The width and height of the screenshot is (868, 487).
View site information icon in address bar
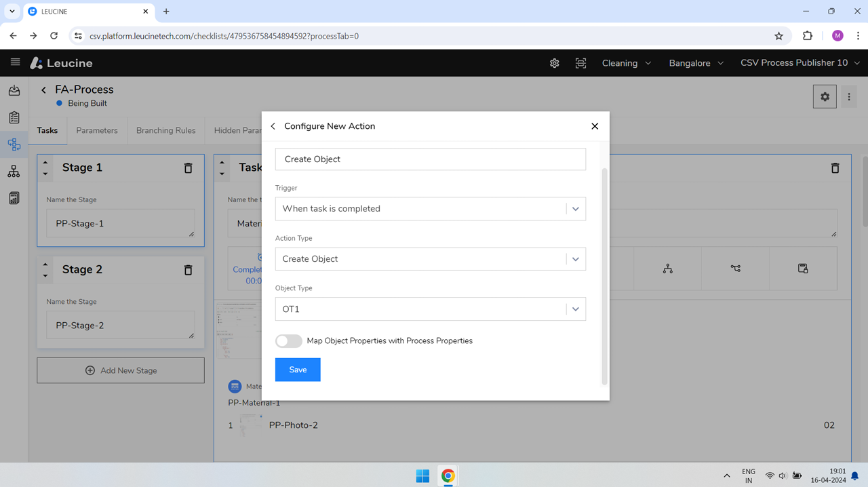click(78, 36)
